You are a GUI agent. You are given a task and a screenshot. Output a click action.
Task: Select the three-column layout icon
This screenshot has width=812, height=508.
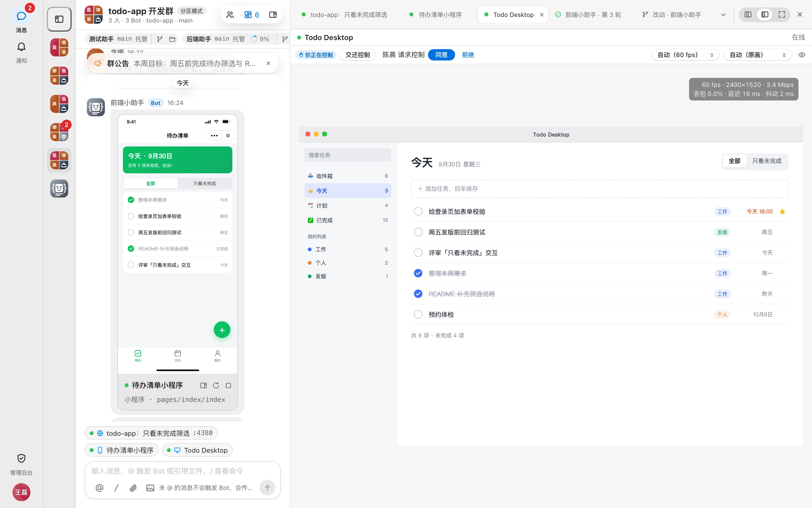[748, 14]
